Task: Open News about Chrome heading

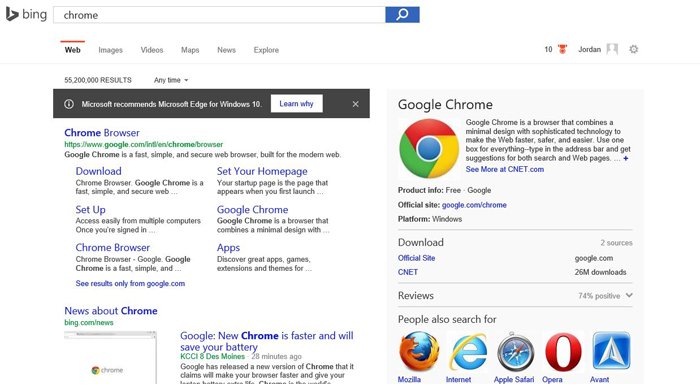Action: [x=111, y=311]
